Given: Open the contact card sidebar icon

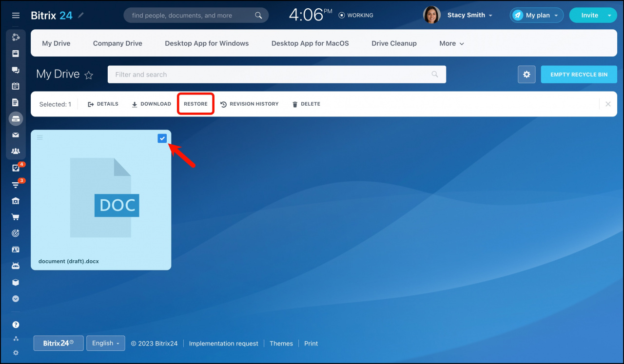Looking at the screenshot, I should click(16, 249).
